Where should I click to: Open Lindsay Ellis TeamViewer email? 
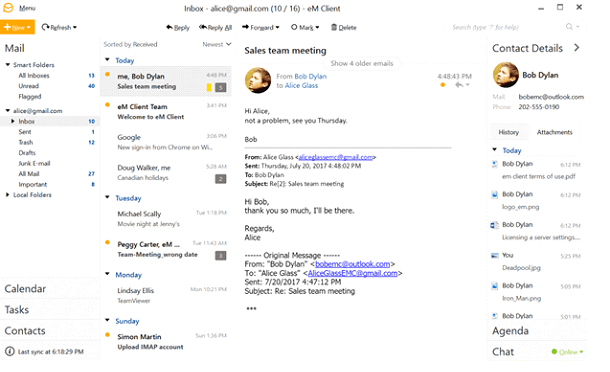[x=167, y=296]
